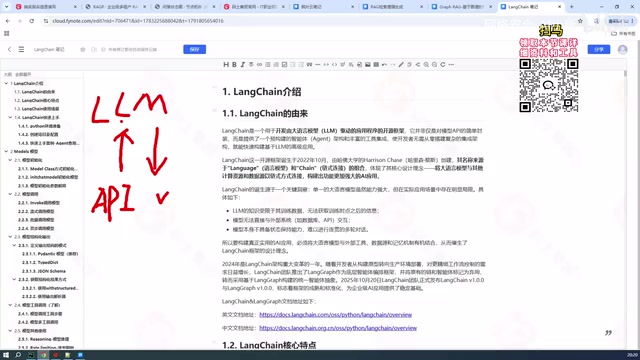Screen dimensions: 640x360
Task: Insert horizontal rule line
Action: tap(318, 64)
